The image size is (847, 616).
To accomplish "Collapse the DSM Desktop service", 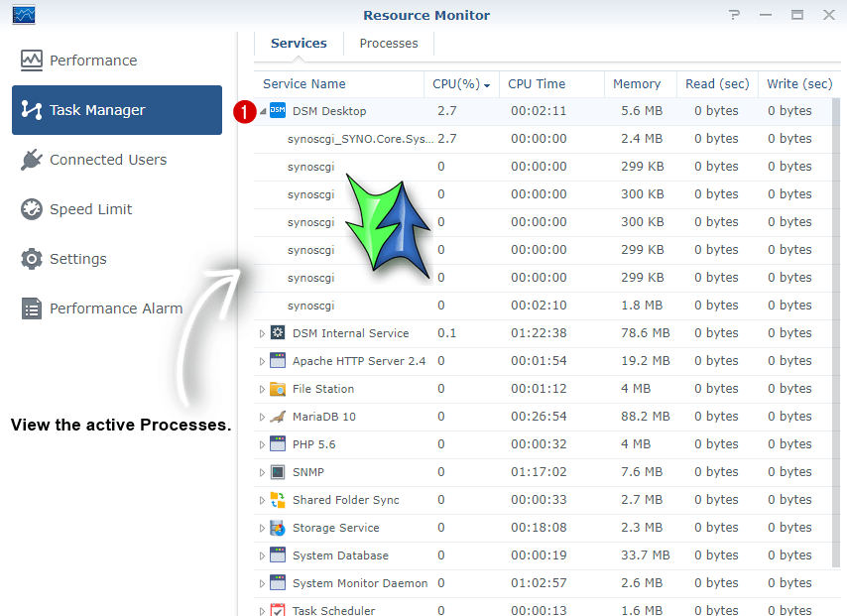I will tap(263, 111).
